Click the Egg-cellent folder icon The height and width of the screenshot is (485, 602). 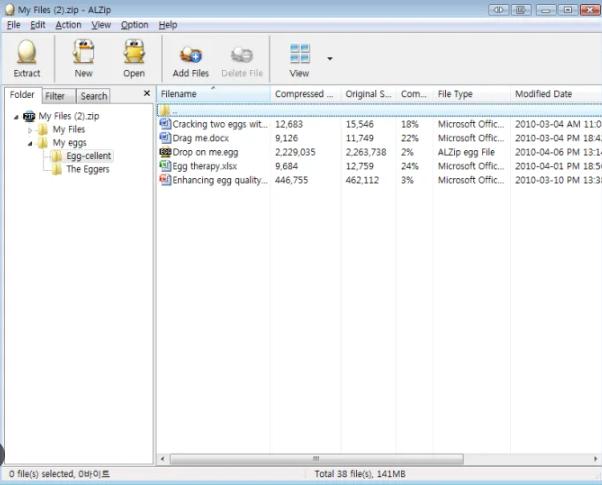pyautogui.click(x=57, y=156)
